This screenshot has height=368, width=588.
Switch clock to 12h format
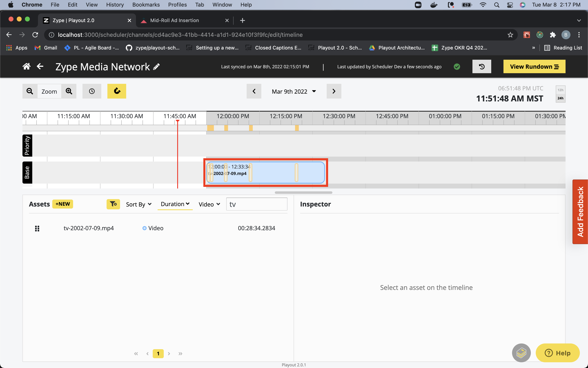click(x=560, y=90)
